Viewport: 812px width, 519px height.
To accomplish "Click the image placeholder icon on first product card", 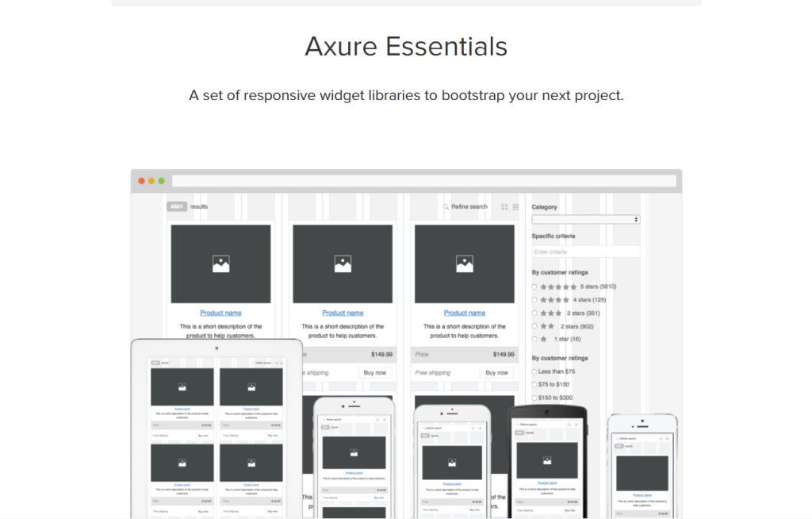I will tap(220, 263).
